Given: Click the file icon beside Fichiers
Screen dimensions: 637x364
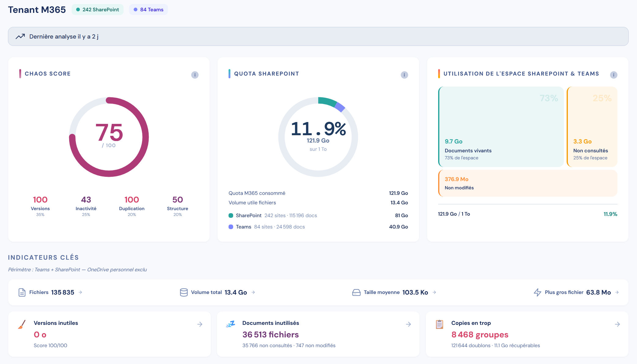Looking at the screenshot, I should pos(22,292).
